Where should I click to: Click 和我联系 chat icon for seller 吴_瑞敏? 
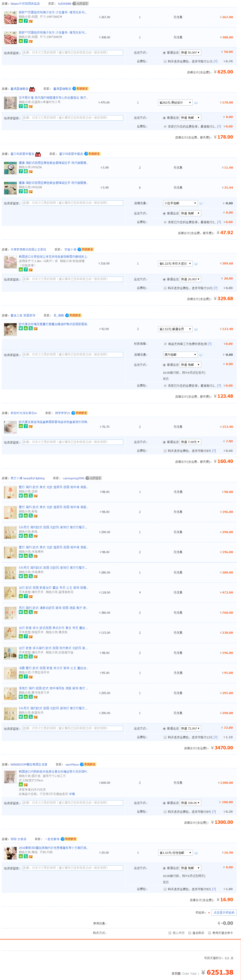[73, 315]
